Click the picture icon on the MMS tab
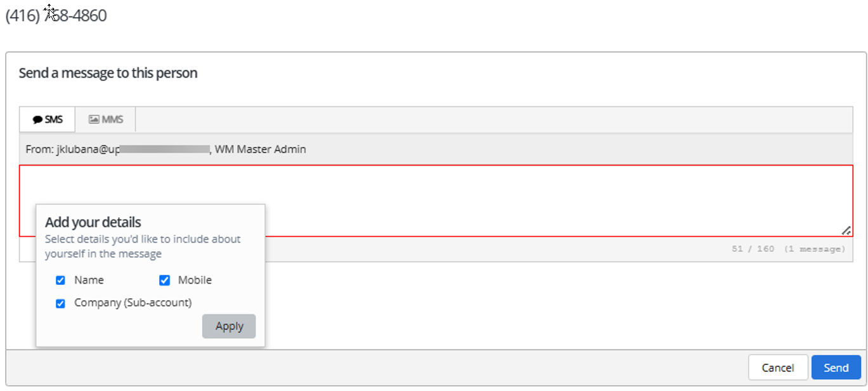The image size is (868, 391). tap(93, 119)
